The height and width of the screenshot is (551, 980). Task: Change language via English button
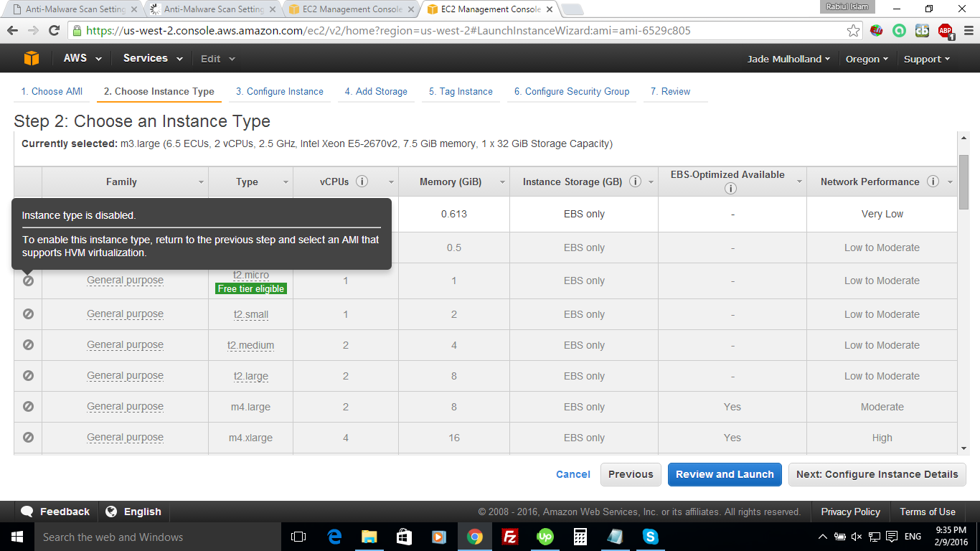[x=133, y=512]
